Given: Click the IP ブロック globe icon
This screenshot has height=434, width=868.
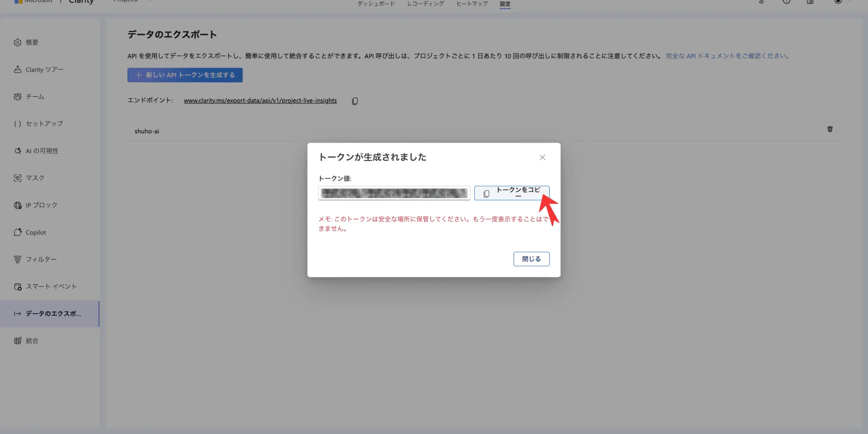Looking at the screenshot, I should point(17,205).
